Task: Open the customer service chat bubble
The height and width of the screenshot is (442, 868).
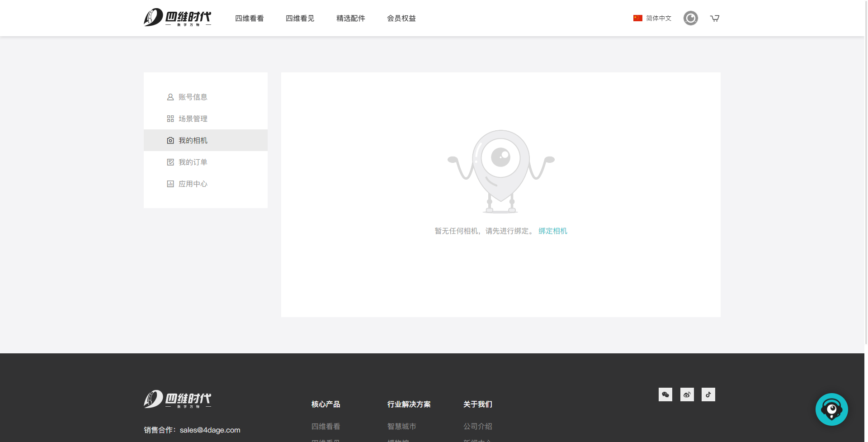Action: click(831, 409)
